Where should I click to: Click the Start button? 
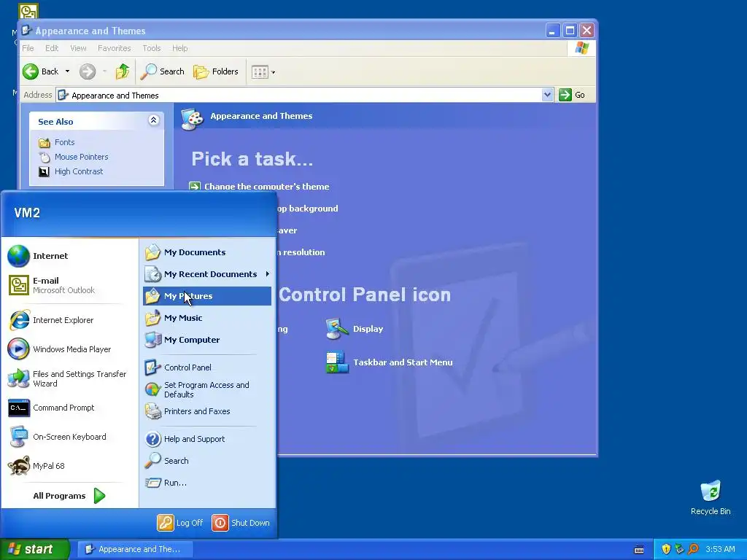tap(35, 549)
